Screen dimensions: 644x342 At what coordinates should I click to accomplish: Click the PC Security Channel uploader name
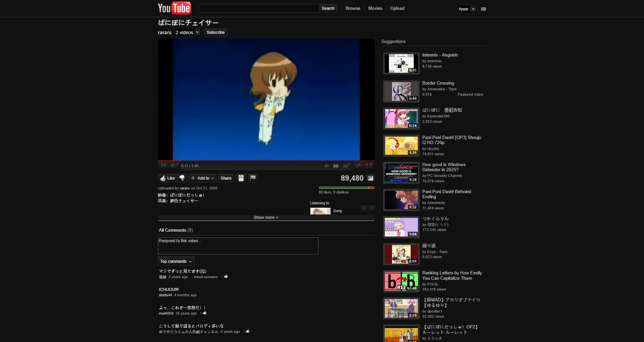444,176
